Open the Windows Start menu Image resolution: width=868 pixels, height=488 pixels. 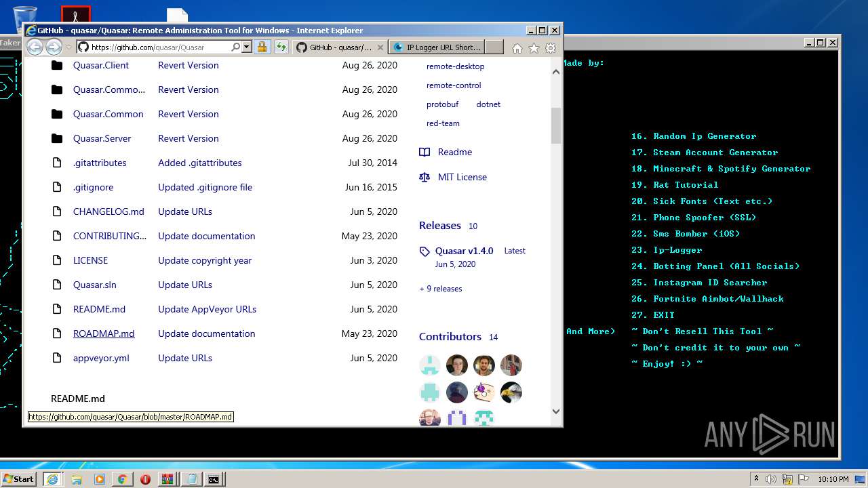click(19, 479)
